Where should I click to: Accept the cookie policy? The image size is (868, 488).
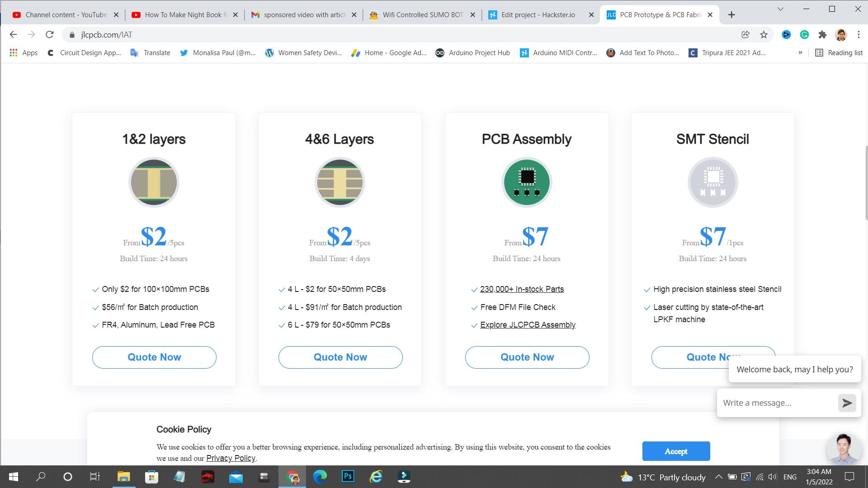pyautogui.click(x=676, y=451)
